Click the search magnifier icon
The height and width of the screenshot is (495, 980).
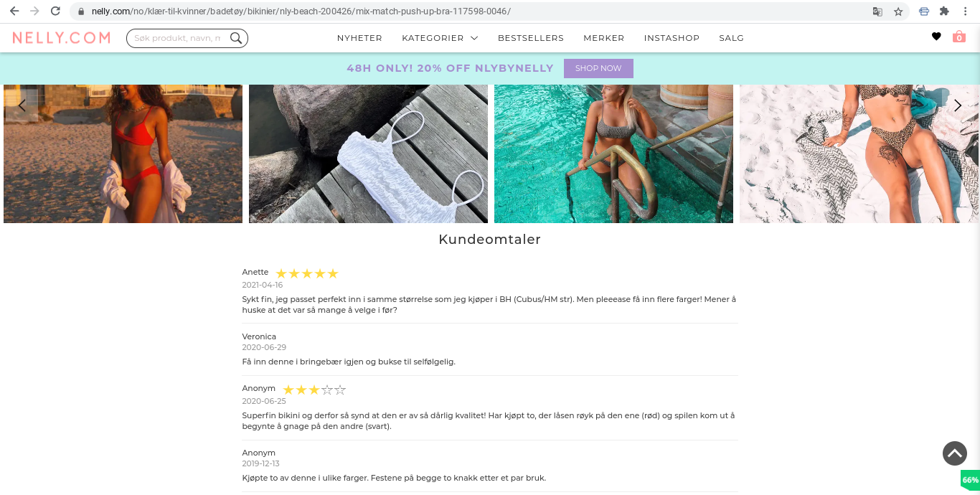pyautogui.click(x=235, y=38)
